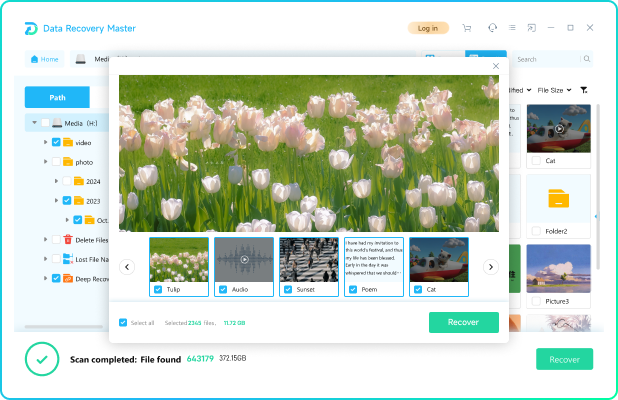Image resolution: width=618 pixels, height=400 pixels.
Task: Expand the video folder tree node
Action: pos(45,143)
